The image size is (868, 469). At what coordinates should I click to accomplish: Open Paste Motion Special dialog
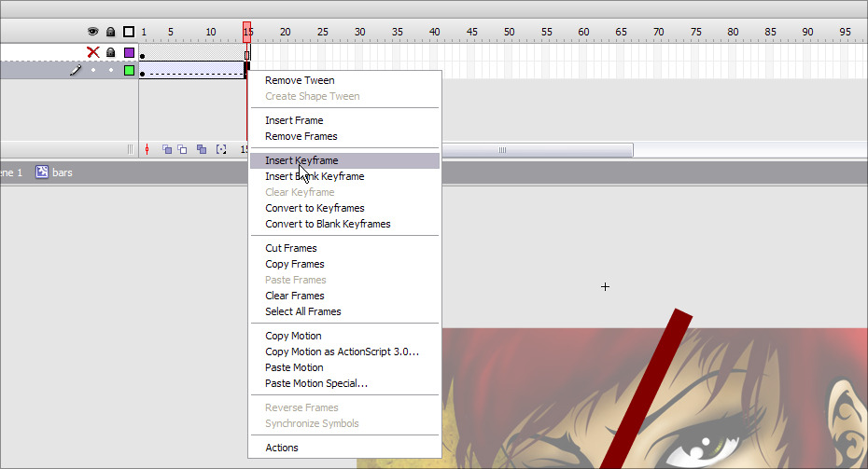(x=316, y=383)
